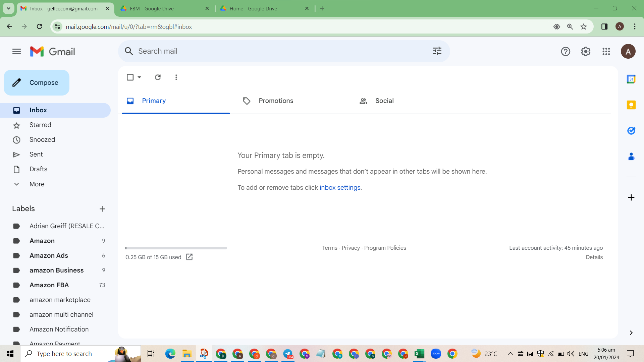This screenshot has width=644, height=362.
Task: Open Windows Start menu
Action: 10,354
